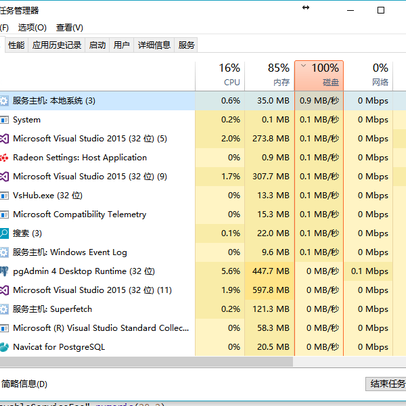Open the 性能 tab
The width and height of the screenshot is (406, 406).
point(16,45)
